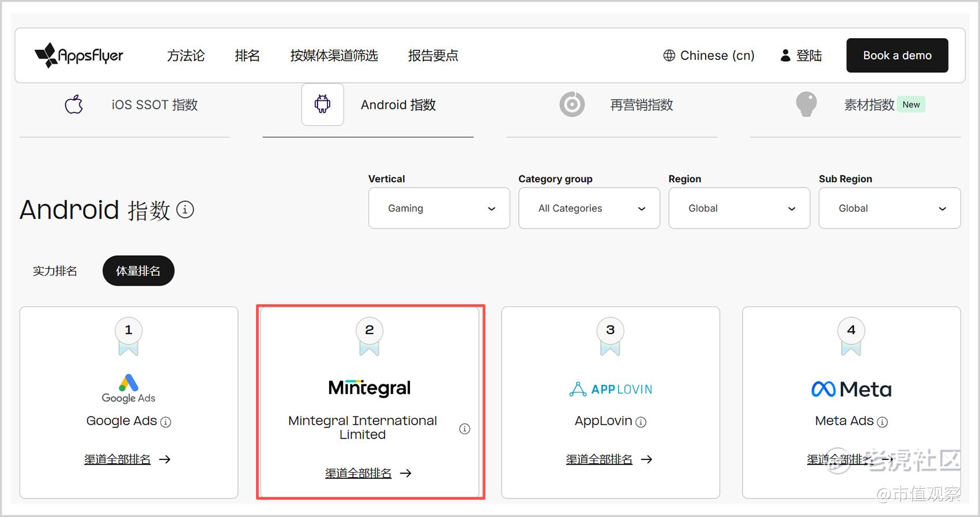Click info icon beside Mintegral International Limited

[x=465, y=429]
